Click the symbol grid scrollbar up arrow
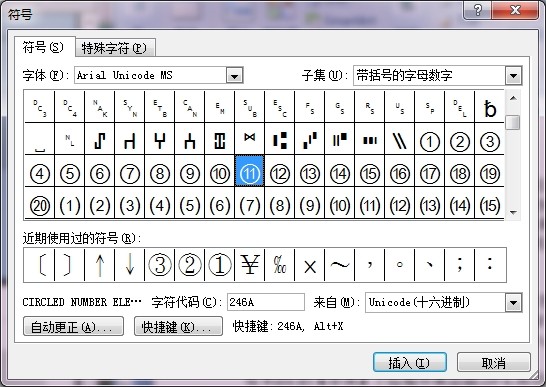 pos(513,98)
